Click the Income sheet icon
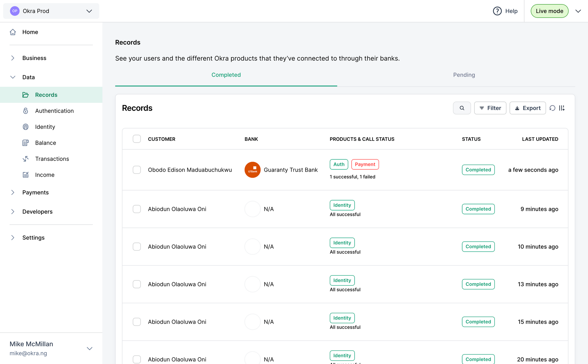Image resolution: width=588 pixels, height=364 pixels. click(x=26, y=175)
